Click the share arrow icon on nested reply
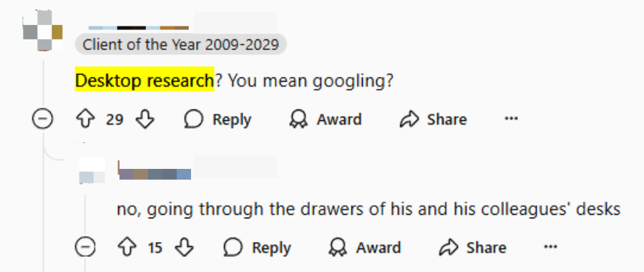This screenshot has height=272, width=644. tap(449, 248)
